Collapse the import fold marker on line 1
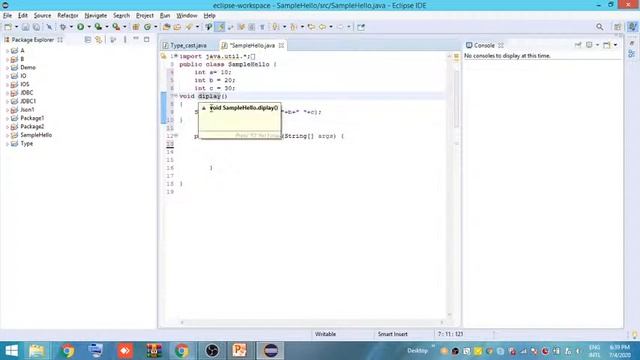The width and height of the screenshot is (640, 360). tap(176, 56)
